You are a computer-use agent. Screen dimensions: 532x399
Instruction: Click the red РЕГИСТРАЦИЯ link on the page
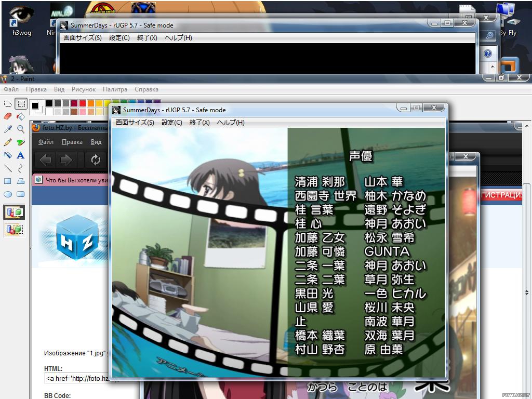tap(501, 195)
